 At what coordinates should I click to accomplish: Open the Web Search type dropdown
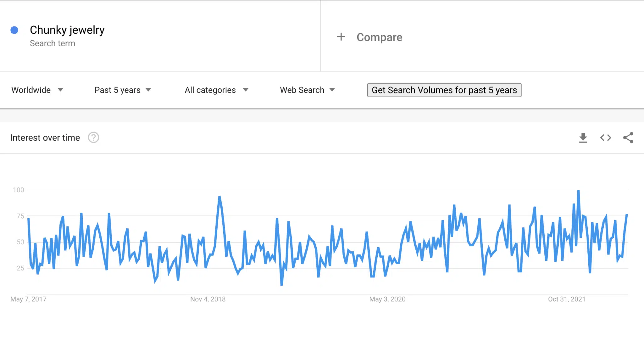click(308, 90)
